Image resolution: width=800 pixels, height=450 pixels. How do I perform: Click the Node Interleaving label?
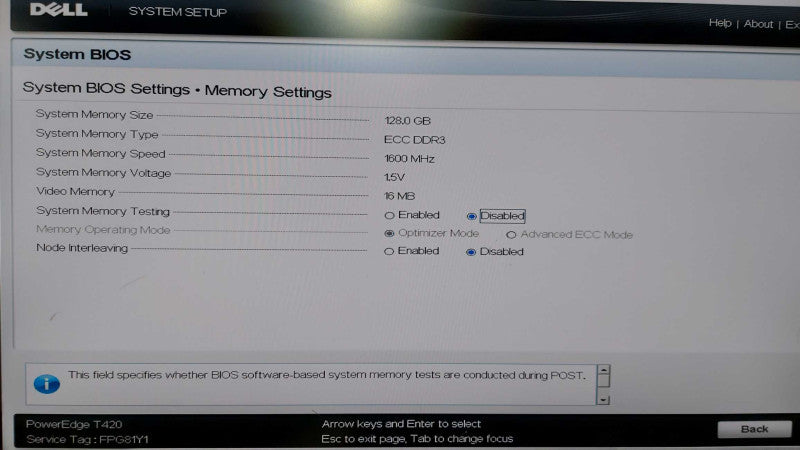point(82,248)
